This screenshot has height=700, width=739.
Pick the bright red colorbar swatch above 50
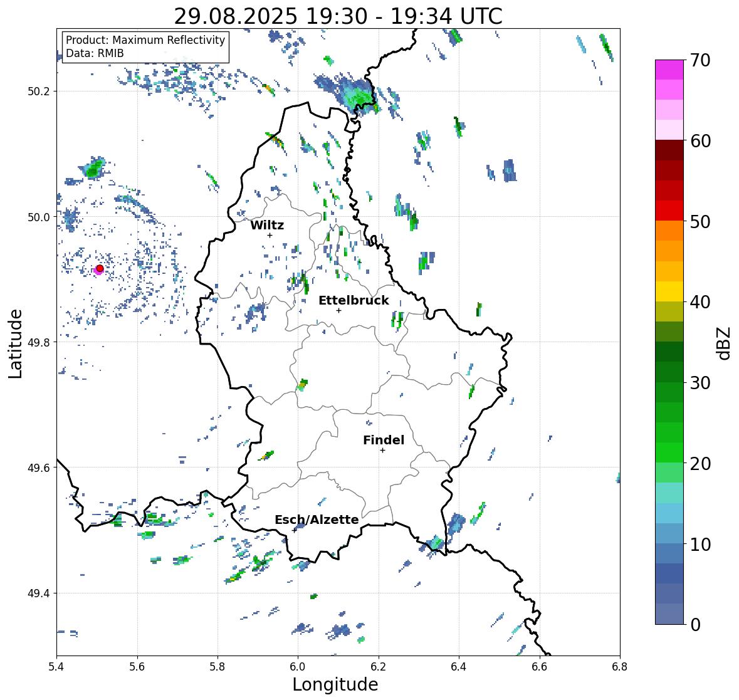pos(669,211)
